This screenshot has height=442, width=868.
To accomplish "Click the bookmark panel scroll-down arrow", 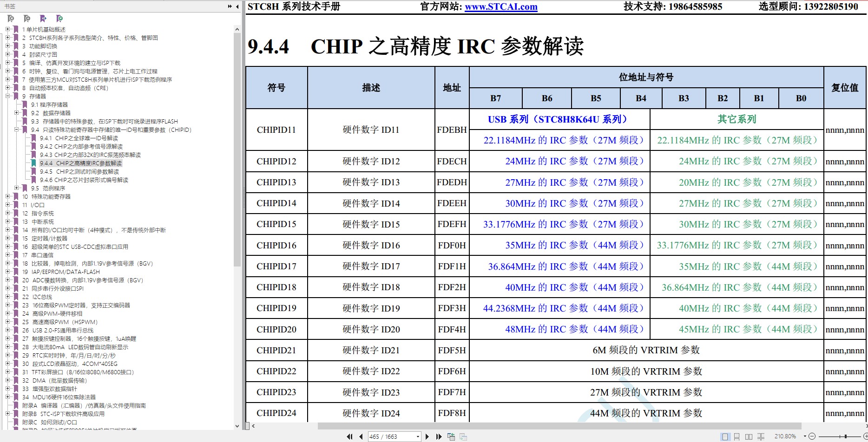I will click(237, 426).
